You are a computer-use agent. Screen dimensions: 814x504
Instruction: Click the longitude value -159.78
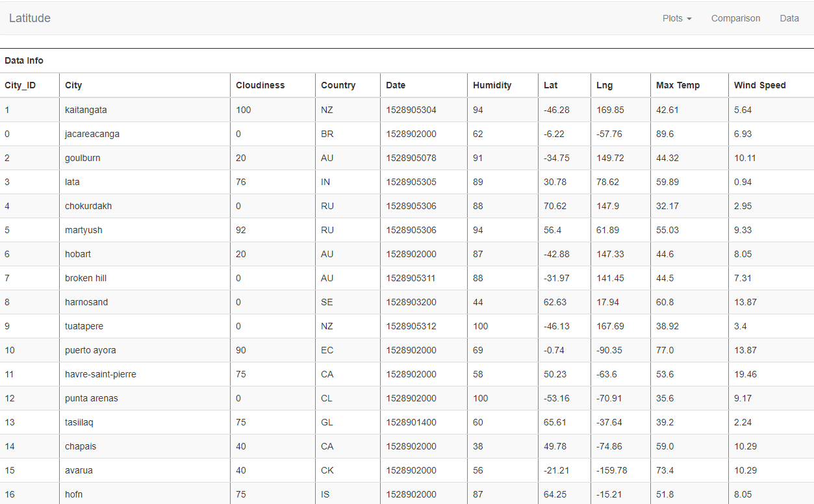pyautogui.click(x=612, y=470)
